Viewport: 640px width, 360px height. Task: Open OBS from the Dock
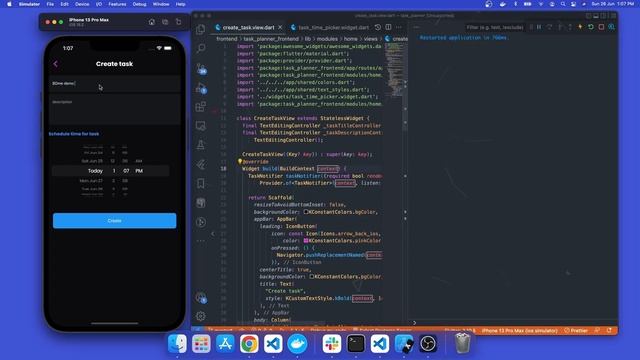pyautogui.click(x=428, y=344)
